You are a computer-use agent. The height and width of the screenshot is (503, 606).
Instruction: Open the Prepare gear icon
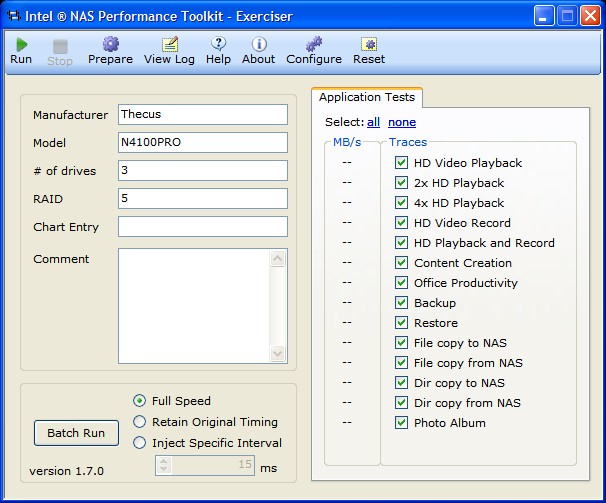click(x=111, y=44)
